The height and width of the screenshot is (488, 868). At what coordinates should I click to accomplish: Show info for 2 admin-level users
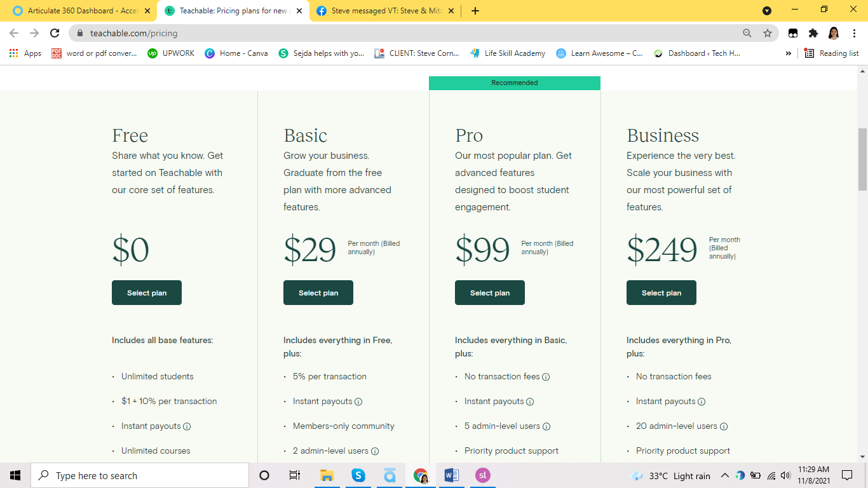pyautogui.click(x=375, y=451)
